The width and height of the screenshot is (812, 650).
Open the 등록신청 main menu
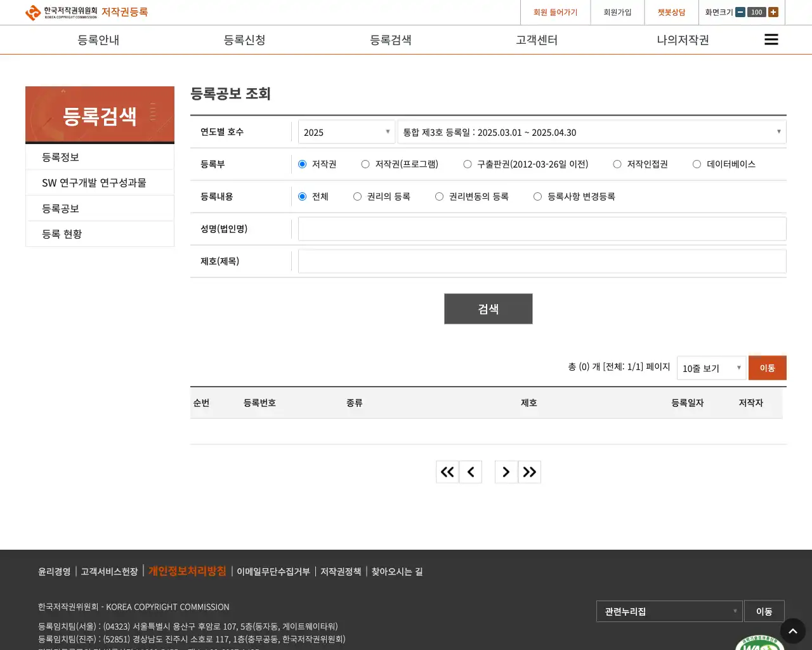pyautogui.click(x=244, y=40)
